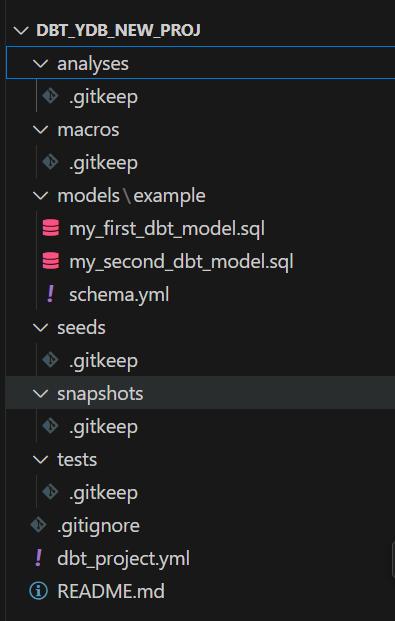
Task: Select the tests folder
Action: pos(200,459)
